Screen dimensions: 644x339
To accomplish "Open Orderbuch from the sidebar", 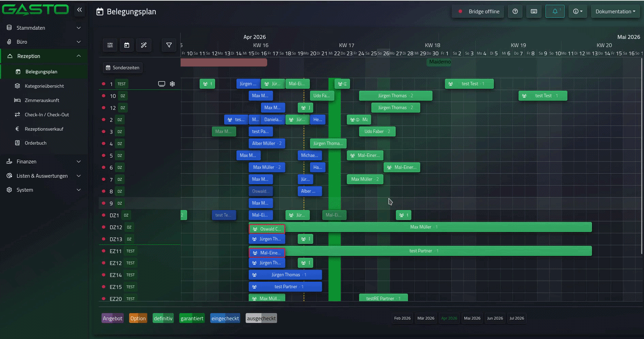I will tap(44, 143).
